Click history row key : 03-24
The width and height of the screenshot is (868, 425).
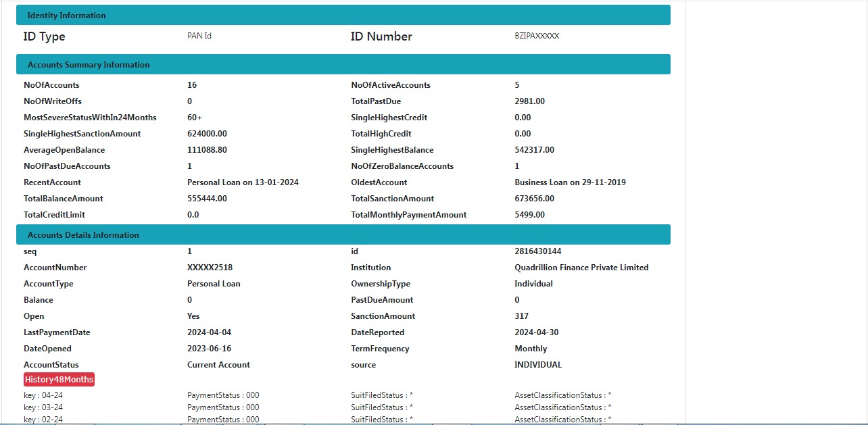pyautogui.click(x=43, y=407)
